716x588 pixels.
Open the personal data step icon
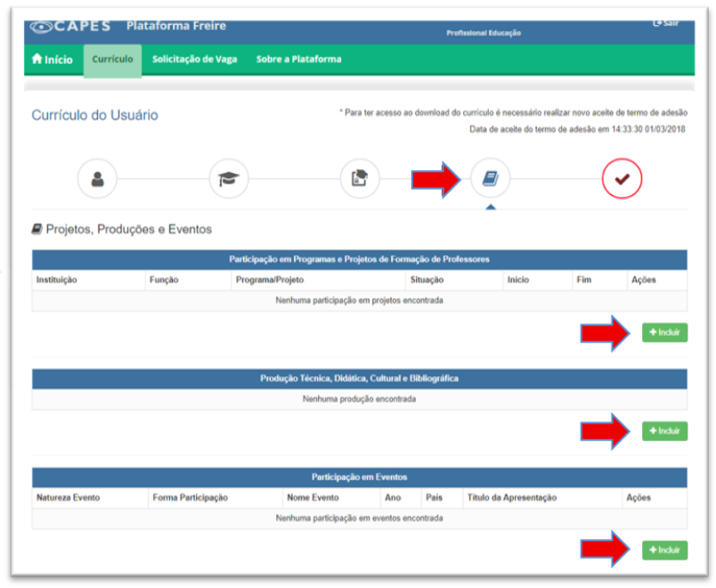97,179
